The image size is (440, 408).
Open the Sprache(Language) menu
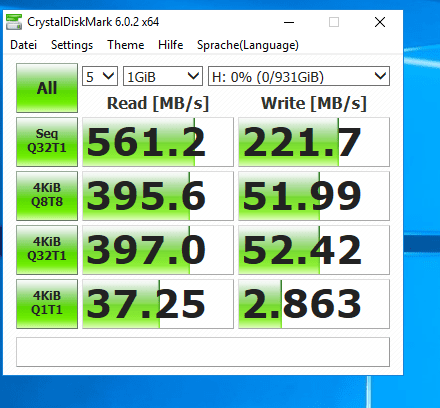[x=248, y=45]
